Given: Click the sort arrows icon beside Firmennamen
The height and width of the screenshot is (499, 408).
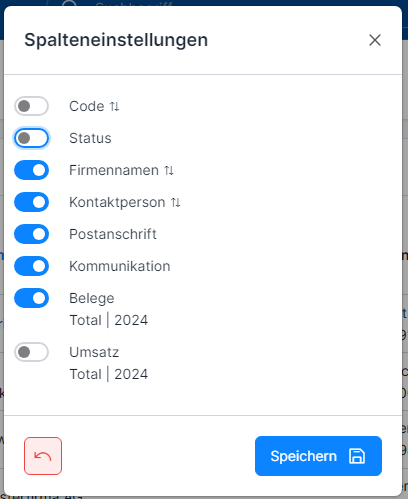Looking at the screenshot, I should pos(169,171).
